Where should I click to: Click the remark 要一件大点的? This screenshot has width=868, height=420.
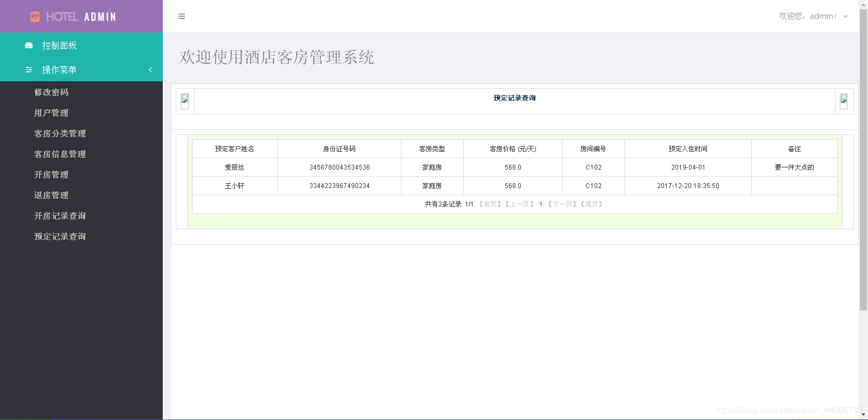coord(795,167)
